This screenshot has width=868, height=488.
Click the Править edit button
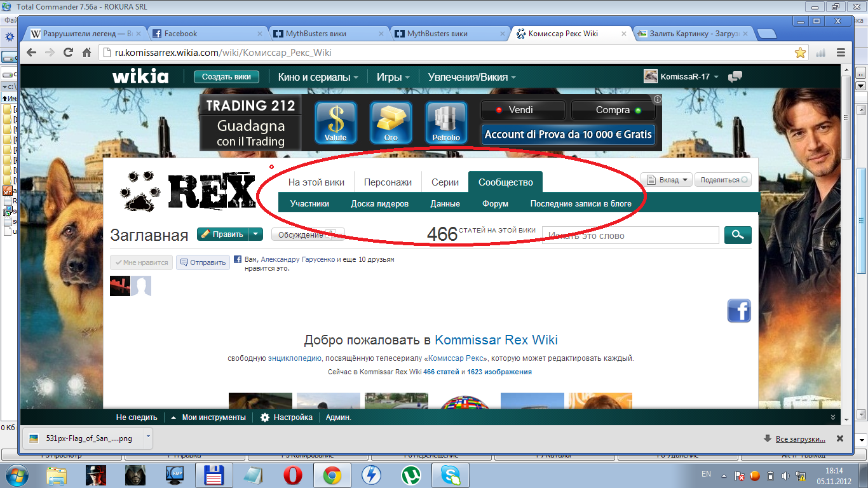tap(222, 234)
